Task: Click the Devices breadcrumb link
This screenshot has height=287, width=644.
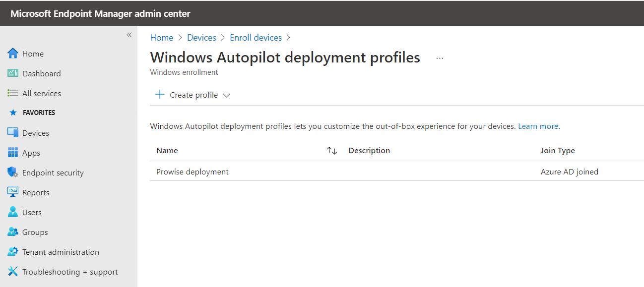Action: pyautogui.click(x=201, y=38)
